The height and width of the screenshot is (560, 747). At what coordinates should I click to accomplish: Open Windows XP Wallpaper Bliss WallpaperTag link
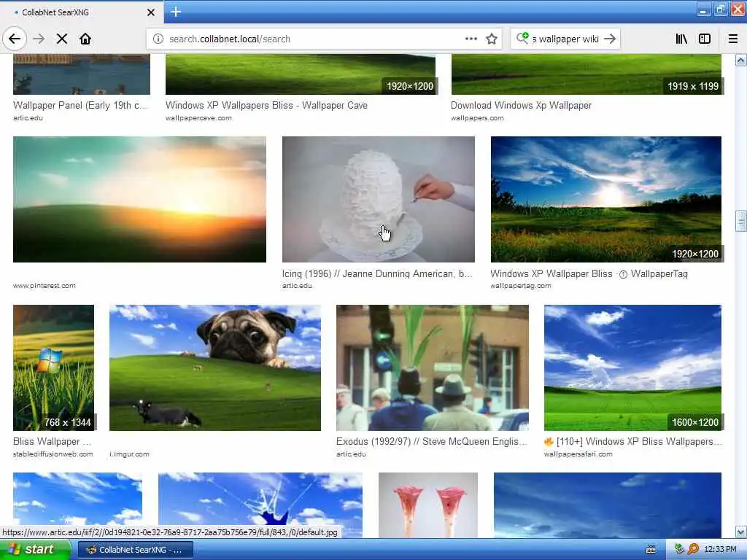pyautogui.click(x=589, y=274)
